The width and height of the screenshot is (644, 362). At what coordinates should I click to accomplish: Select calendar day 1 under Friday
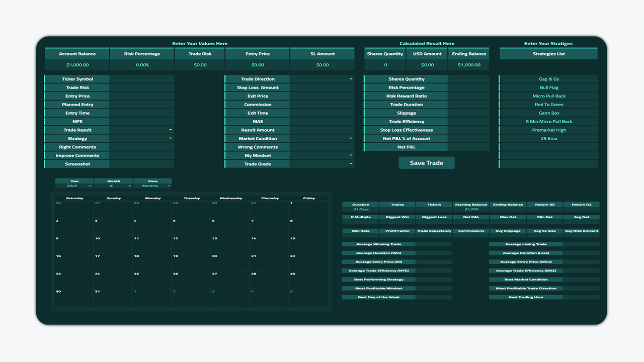coord(308,210)
